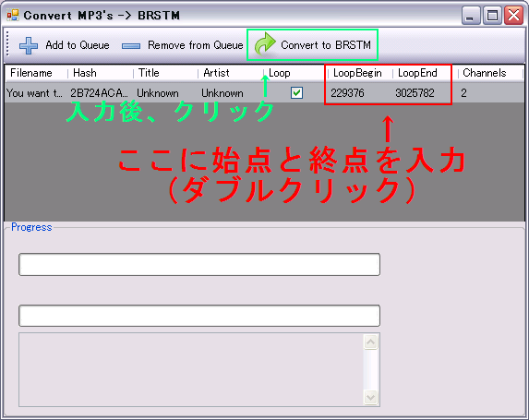Click the LoopBegin value 229376

347,93
